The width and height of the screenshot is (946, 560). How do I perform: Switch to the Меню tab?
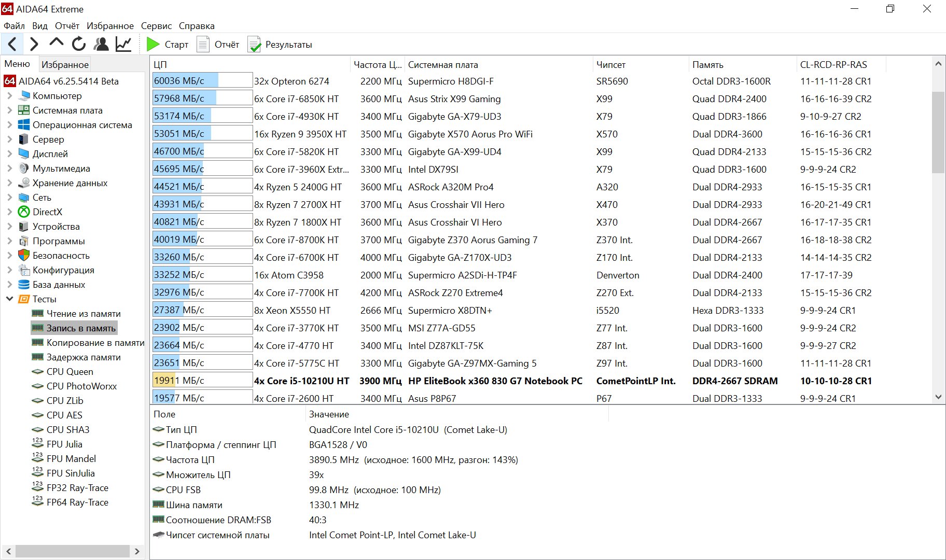coord(18,64)
